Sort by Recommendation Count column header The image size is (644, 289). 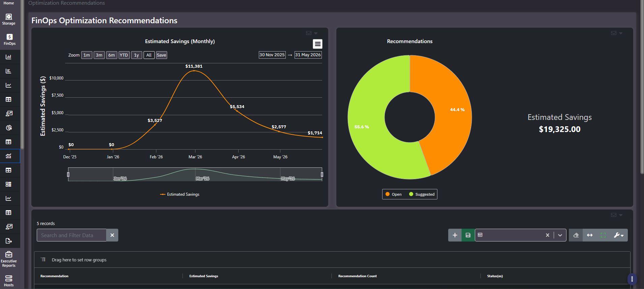(357, 276)
